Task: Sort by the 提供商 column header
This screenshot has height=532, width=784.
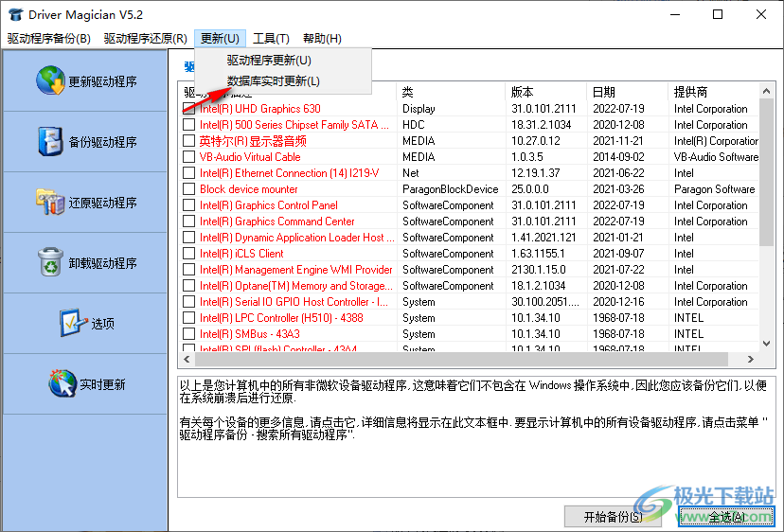Action: click(714, 92)
